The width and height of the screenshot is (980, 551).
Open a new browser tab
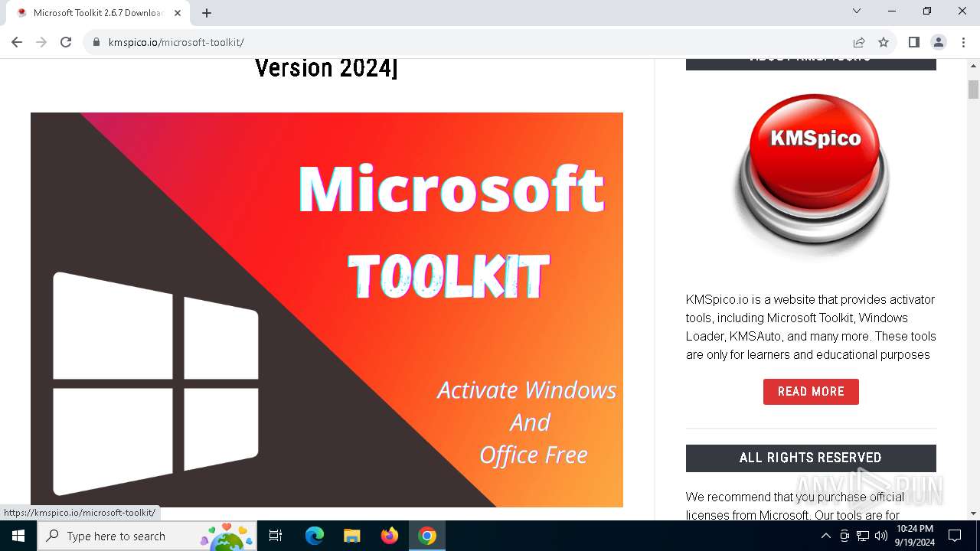207,13
